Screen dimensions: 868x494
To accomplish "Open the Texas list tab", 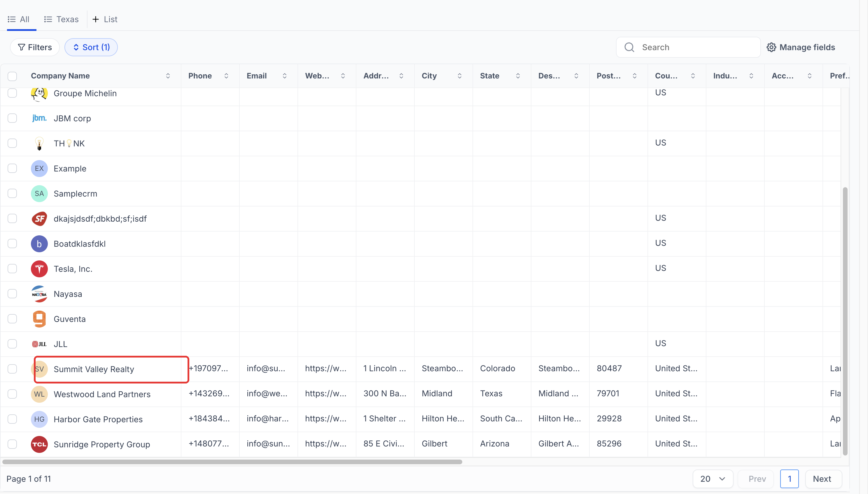I will click(62, 19).
